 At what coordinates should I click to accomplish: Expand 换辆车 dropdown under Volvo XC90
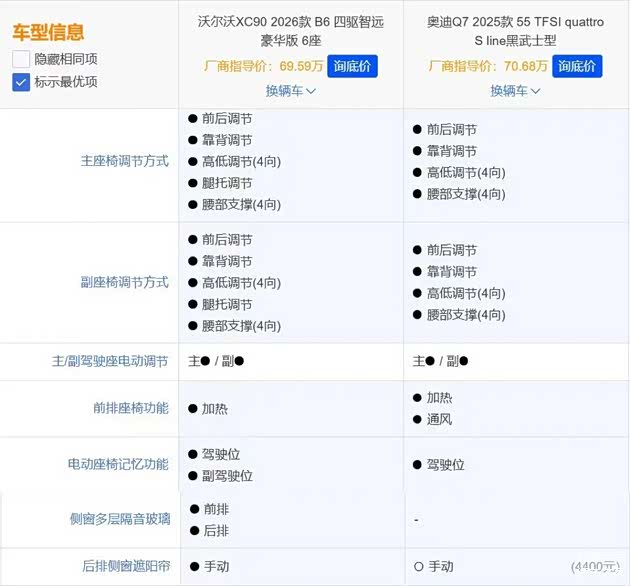tap(290, 90)
